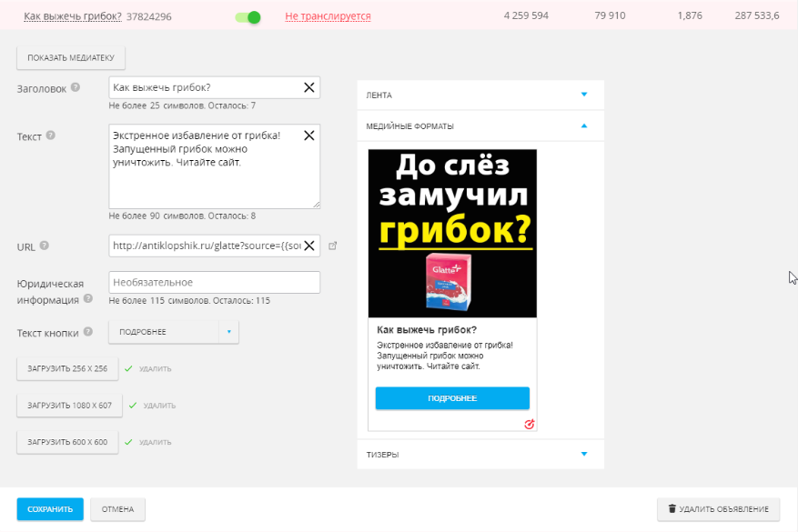Click help icon for Юридическая информация
Screen dimensions: 798x532
(x=88, y=298)
